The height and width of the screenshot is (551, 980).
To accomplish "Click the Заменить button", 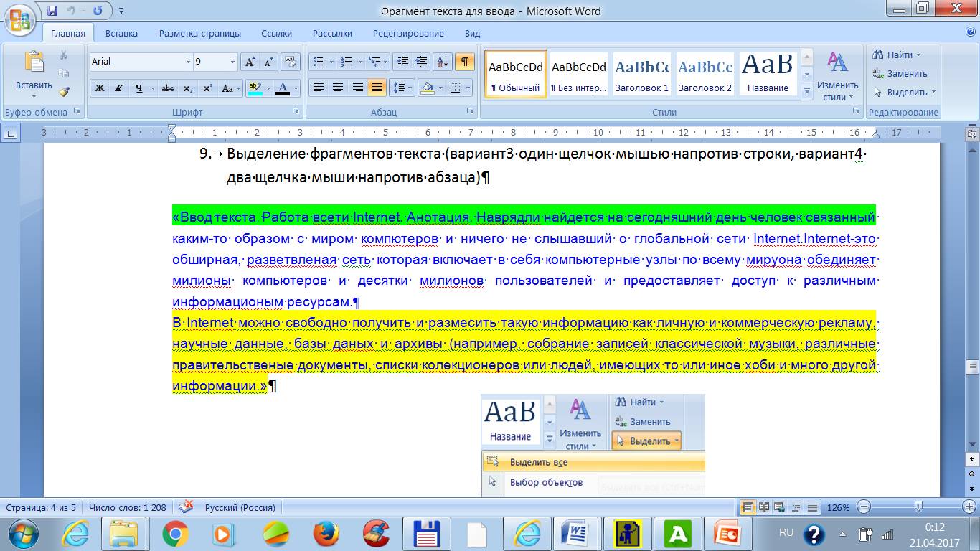I will (900, 73).
